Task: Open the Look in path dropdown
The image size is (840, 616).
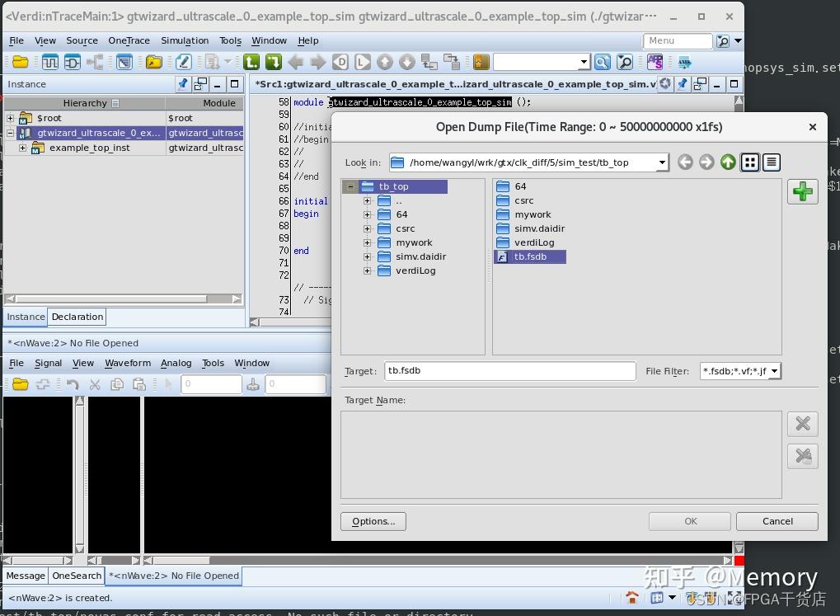Action: [661, 162]
